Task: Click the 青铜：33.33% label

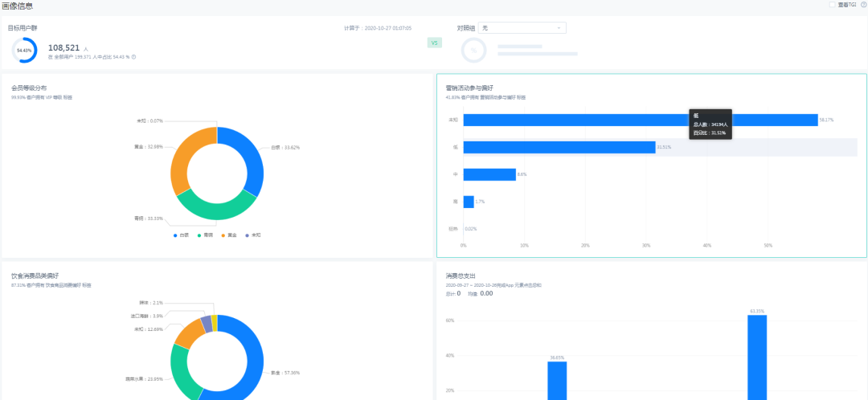Action: [149, 218]
